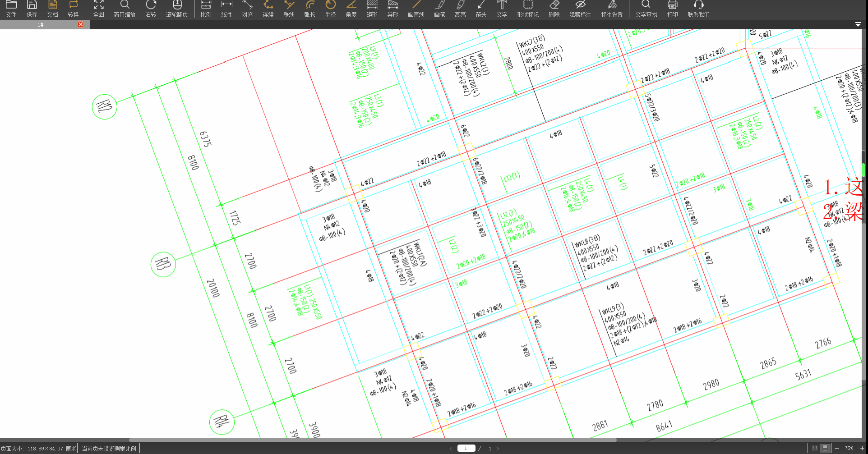Toggle 滚轮翻页 wheel page-flip mode
868x454 pixels.
177,9
